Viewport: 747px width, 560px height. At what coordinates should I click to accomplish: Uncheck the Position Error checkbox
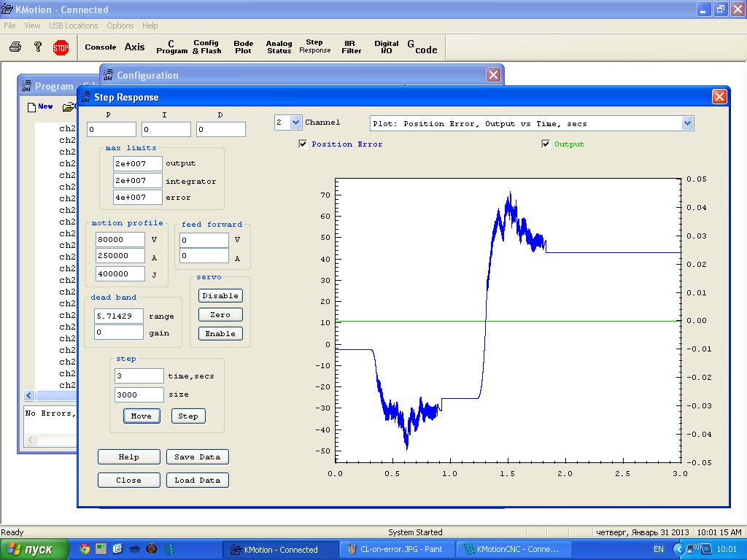[x=303, y=144]
